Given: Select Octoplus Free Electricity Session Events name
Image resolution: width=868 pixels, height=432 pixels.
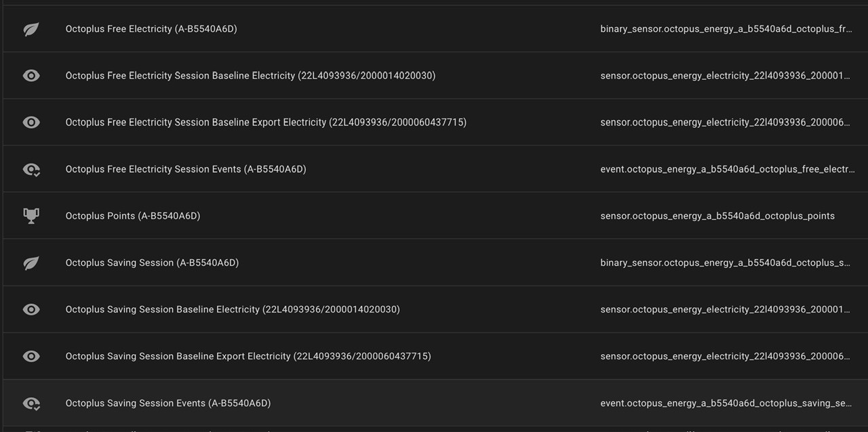Looking at the screenshot, I should [x=186, y=170].
